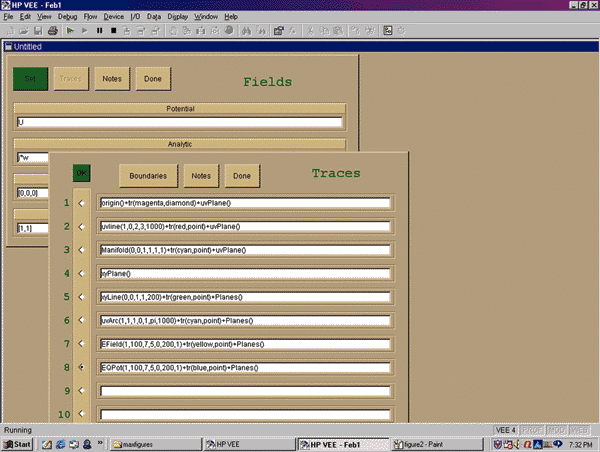Click the arrow selector for trace 8
Screen dimensions: 600x452
[82, 367]
